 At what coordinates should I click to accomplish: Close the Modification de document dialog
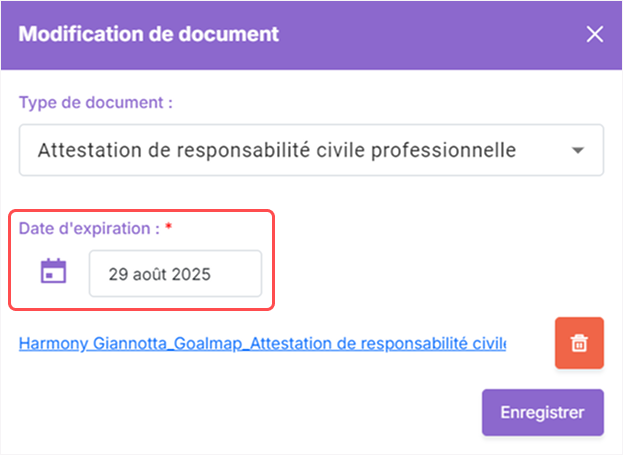click(x=594, y=34)
